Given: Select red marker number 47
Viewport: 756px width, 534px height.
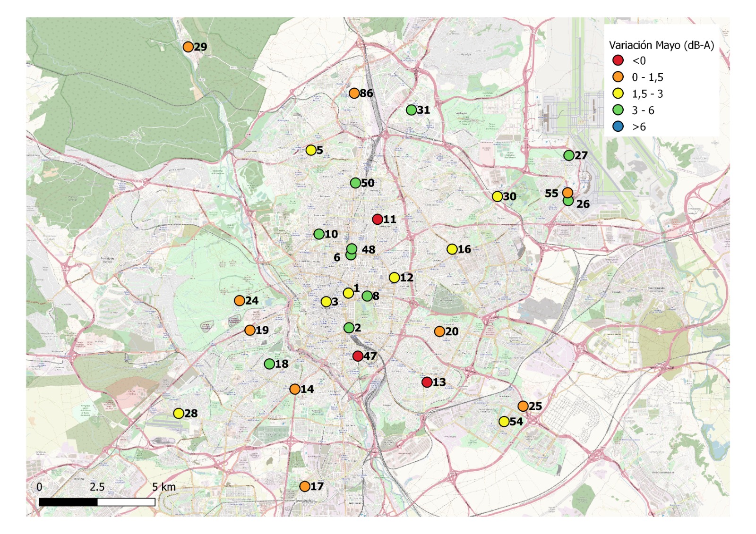Looking at the screenshot, I should point(358,356).
